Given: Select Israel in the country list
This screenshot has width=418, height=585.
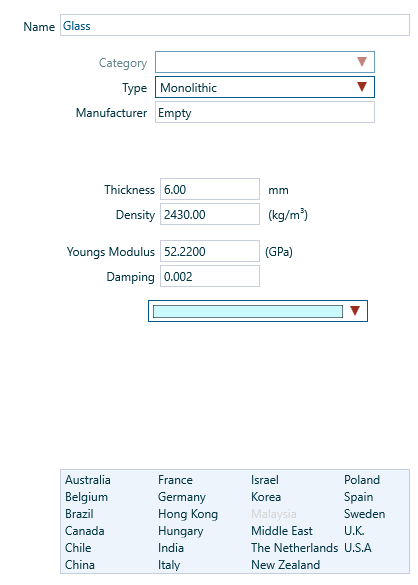Looking at the screenshot, I should 265,480.
